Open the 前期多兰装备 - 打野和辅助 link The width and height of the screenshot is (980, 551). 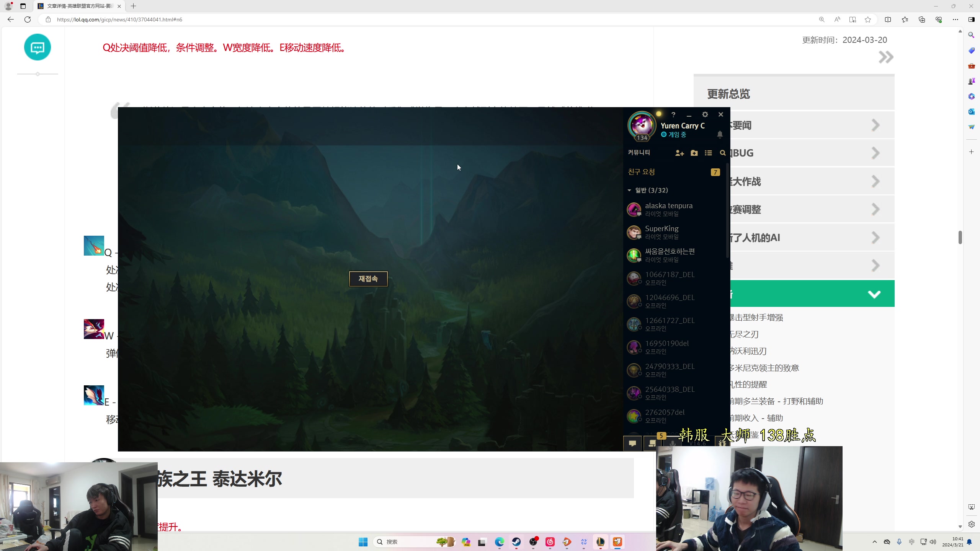coord(777,401)
